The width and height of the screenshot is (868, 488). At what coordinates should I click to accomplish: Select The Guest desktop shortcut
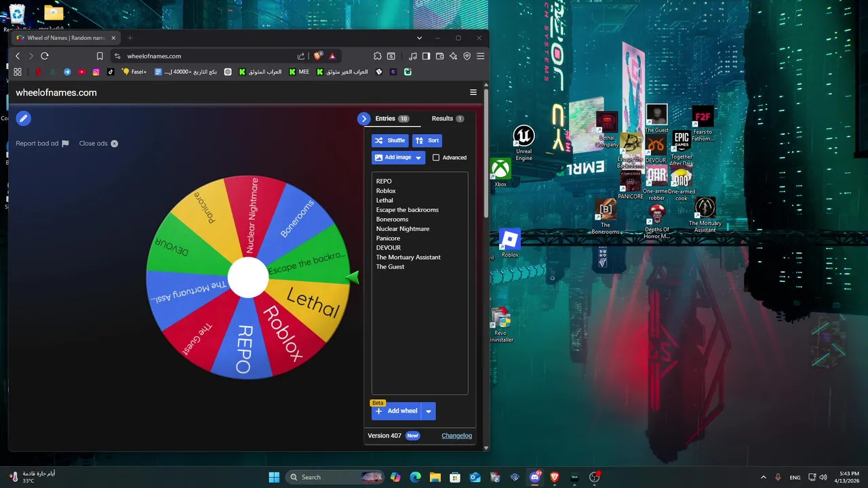click(x=656, y=119)
